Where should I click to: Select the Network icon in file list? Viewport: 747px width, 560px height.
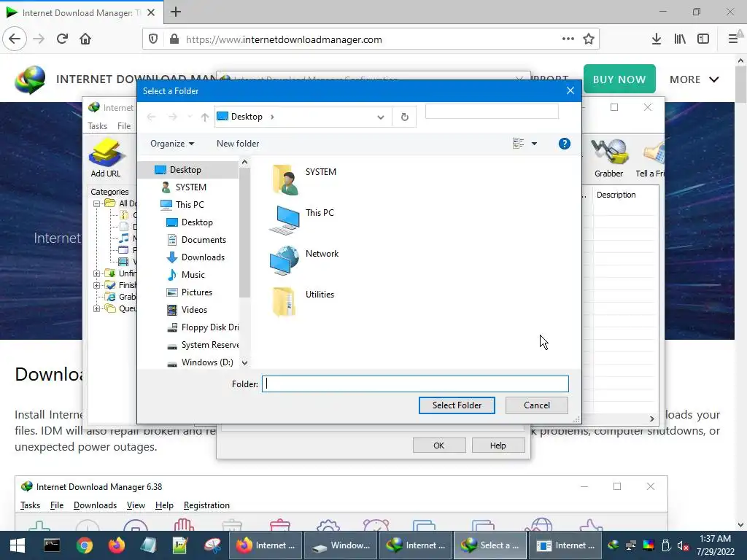(x=285, y=260)
